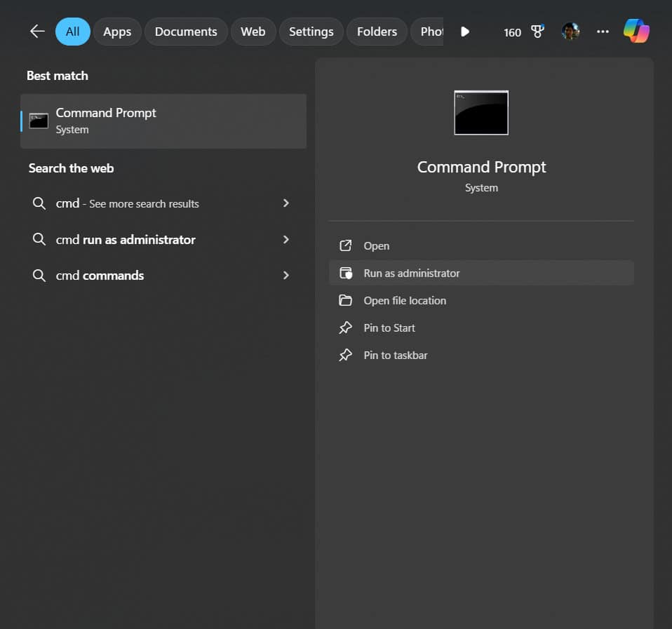Select the Settings filter tab
Screen dimensions: 672x629
click(311, 32)
